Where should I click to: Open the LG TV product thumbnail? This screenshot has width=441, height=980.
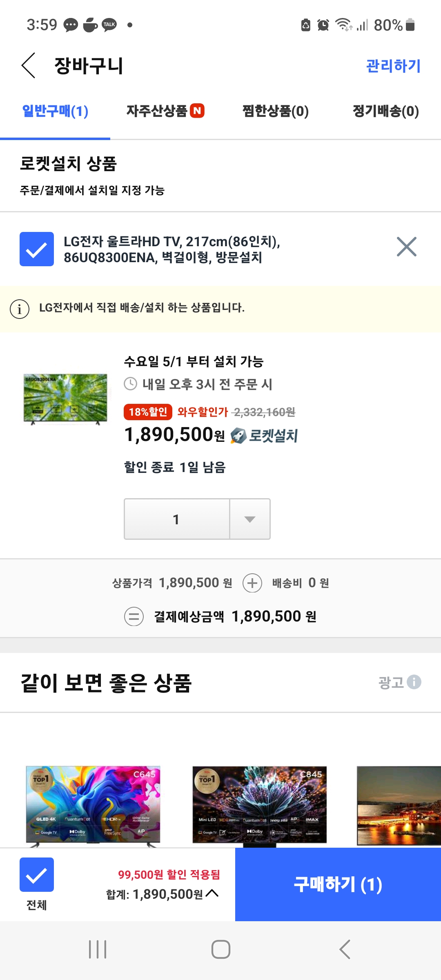click(x=65, y=398)
